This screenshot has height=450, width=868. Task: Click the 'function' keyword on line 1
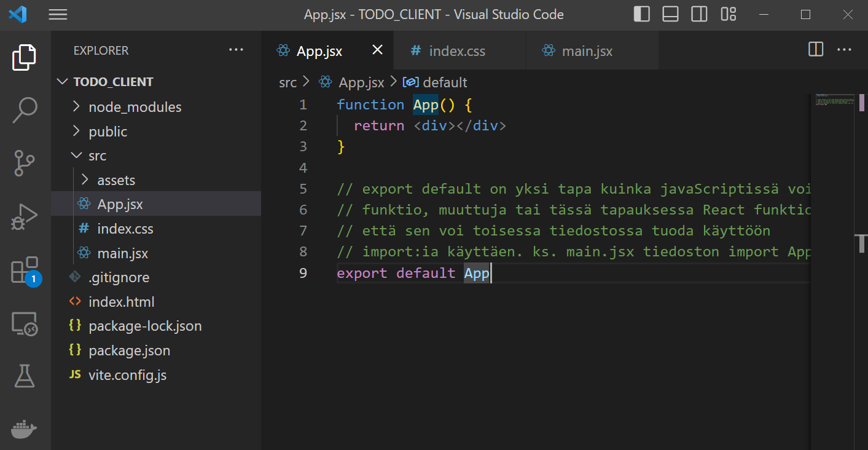pos(370,105)
